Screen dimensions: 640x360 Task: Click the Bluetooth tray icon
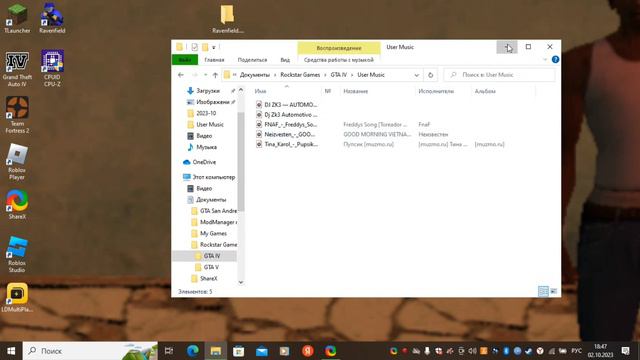tap(506, 351)
